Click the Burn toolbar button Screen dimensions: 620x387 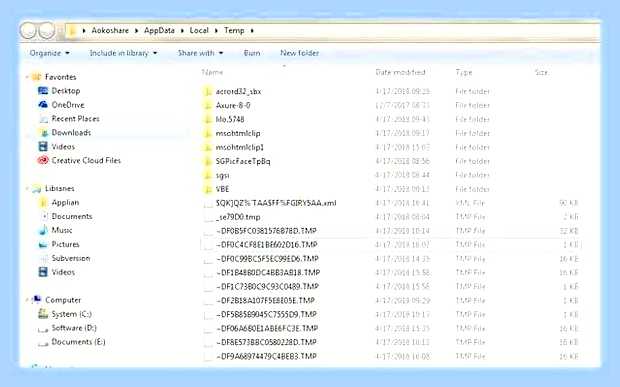[x=252, y=53]
